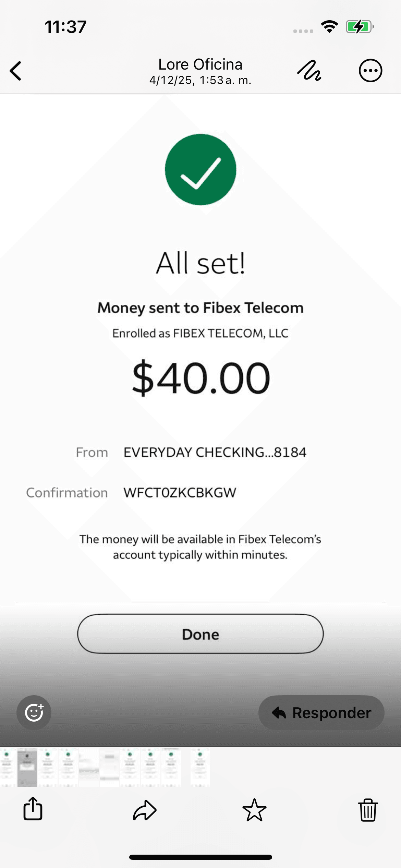Screen dimensions: 401x868
Task: Forward this image with the arrow icon
Action: pyautogui.click(x=145, y=810)
